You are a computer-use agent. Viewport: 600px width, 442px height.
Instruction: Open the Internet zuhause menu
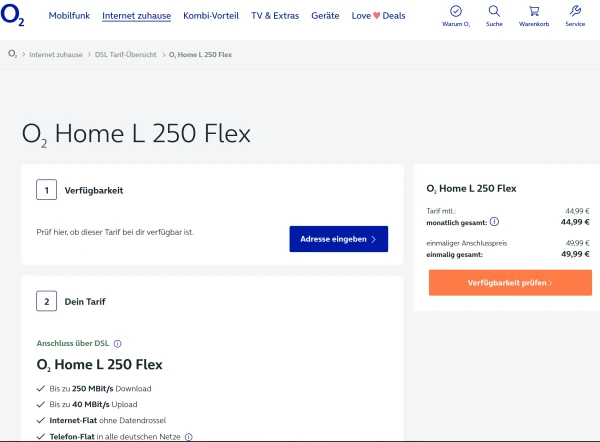point(136,16)
